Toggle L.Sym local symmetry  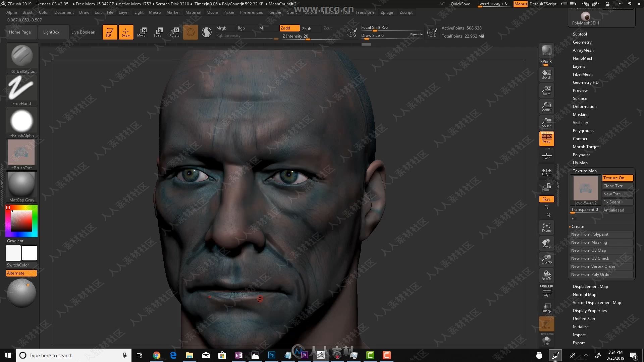(546, 172)
